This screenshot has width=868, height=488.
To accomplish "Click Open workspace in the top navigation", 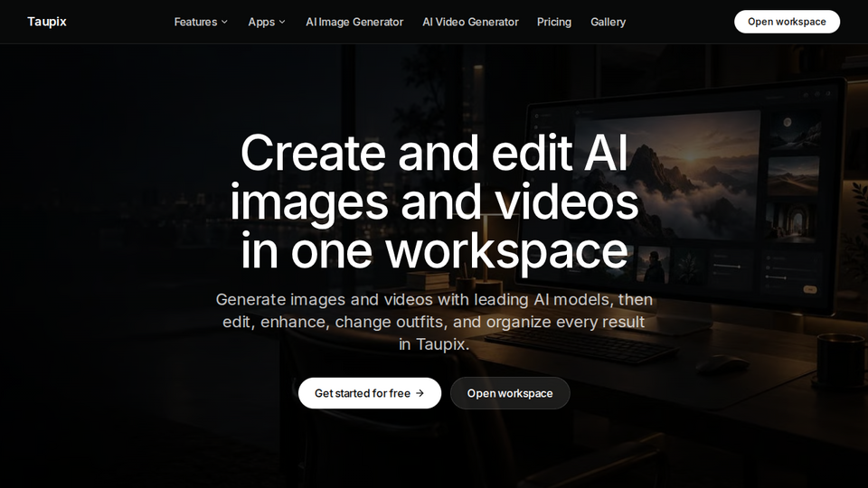I will pos(787,22).
